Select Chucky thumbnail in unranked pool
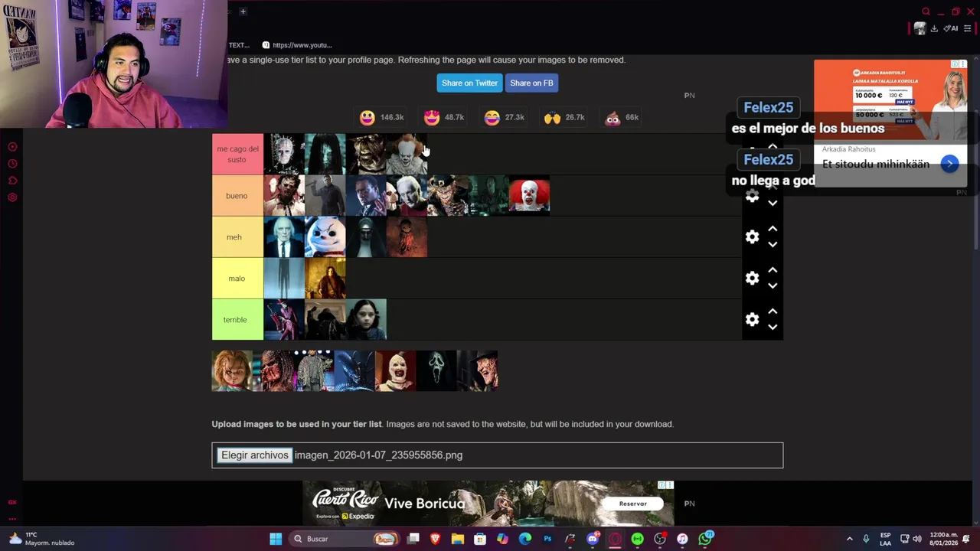This screenshot has height=551, width=980. [232, 371]
